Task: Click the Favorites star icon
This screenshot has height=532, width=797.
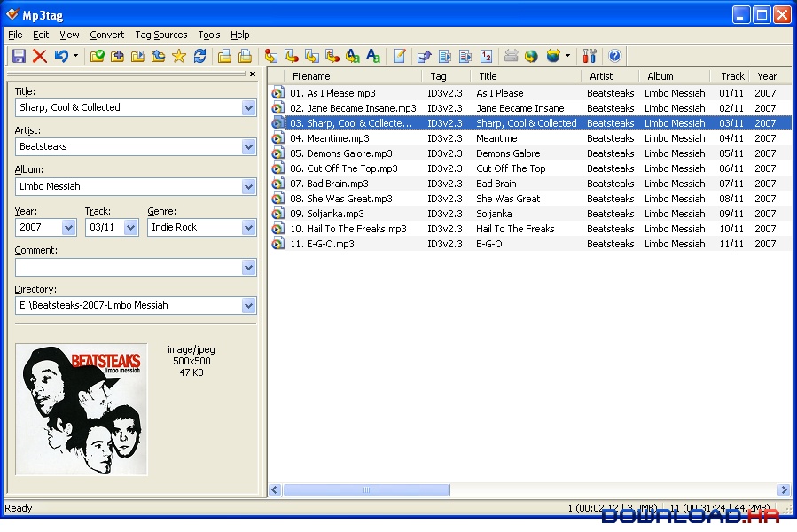Action: 179,56
